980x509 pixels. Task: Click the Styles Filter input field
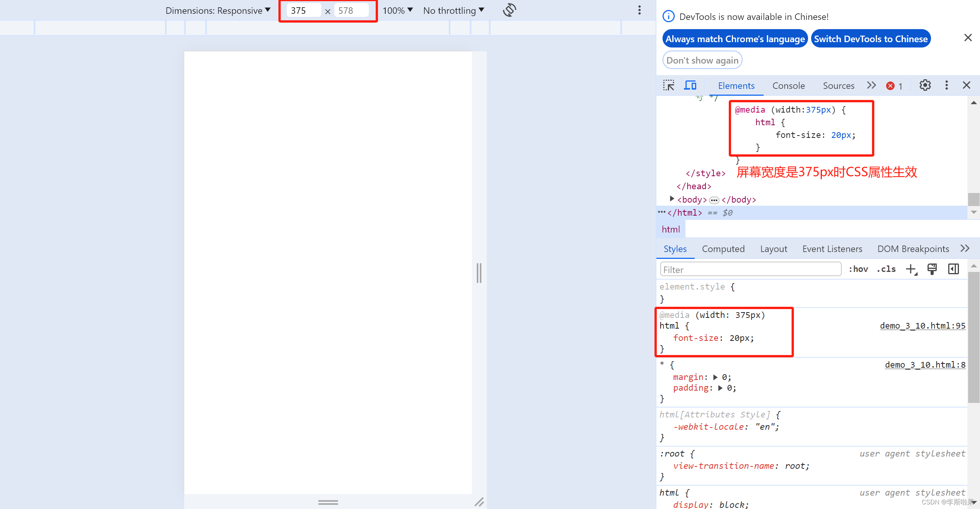click(x=750, y=269)
